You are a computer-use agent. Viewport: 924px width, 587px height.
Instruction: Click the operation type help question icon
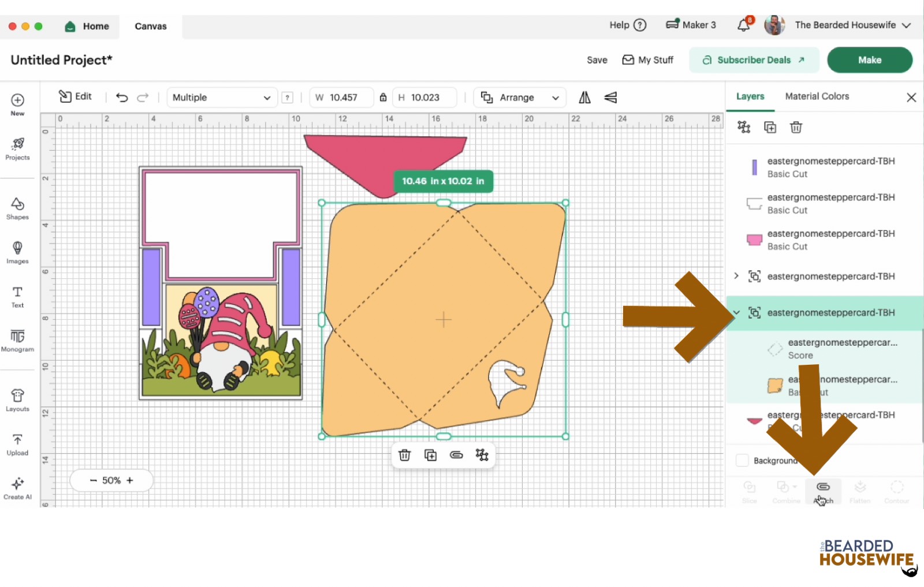click(x=288, y=98)
